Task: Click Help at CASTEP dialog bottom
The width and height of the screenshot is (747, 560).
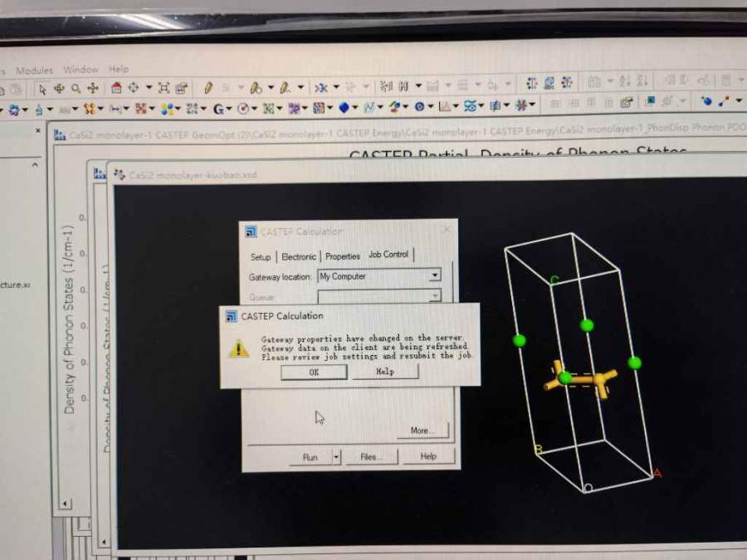Action: point(427,456)
